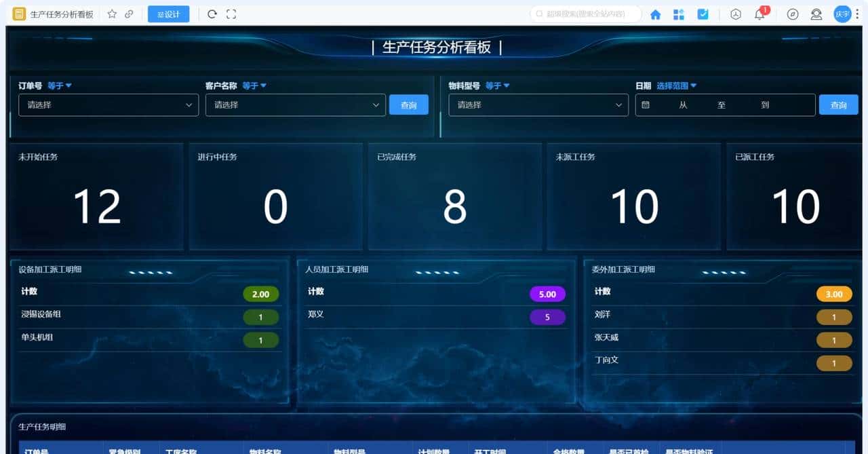Open the 庆宇 user avatar menu
868x454 pixels.
click(x=841, y=14)
